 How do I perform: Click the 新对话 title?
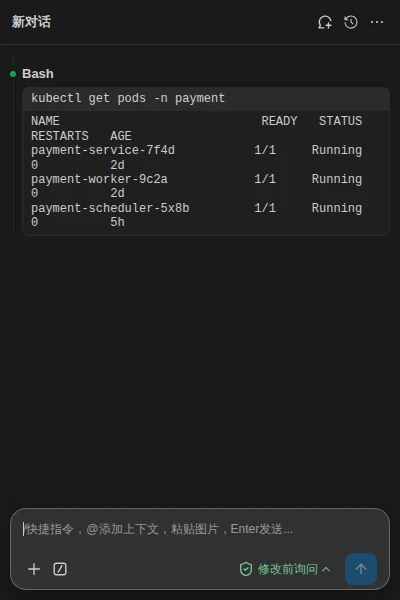pos(31,22)
